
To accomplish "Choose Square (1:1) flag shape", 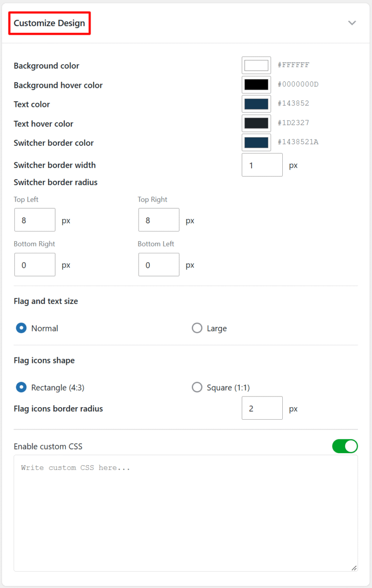I will [197, 387].
